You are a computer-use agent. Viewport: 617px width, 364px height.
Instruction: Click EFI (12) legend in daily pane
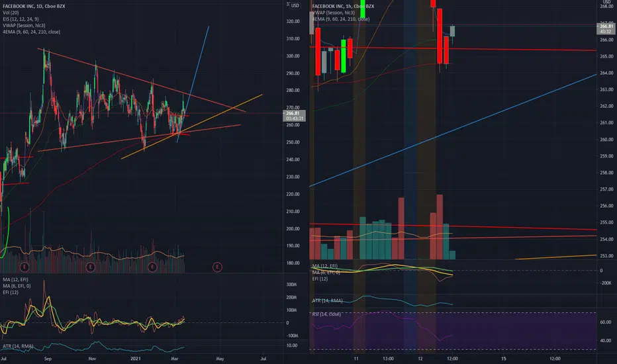coord(11,293)
